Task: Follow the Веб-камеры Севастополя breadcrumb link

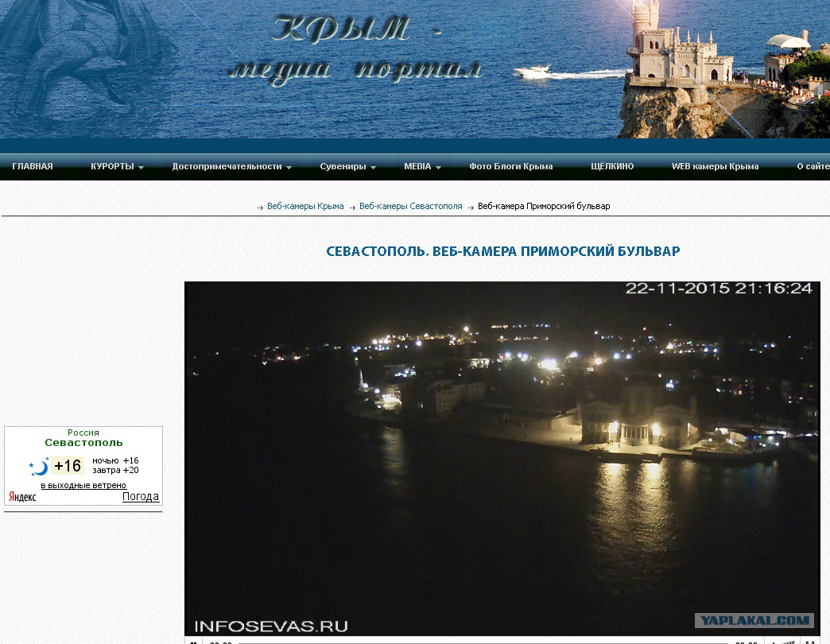Action: click(x=410, y=207)
